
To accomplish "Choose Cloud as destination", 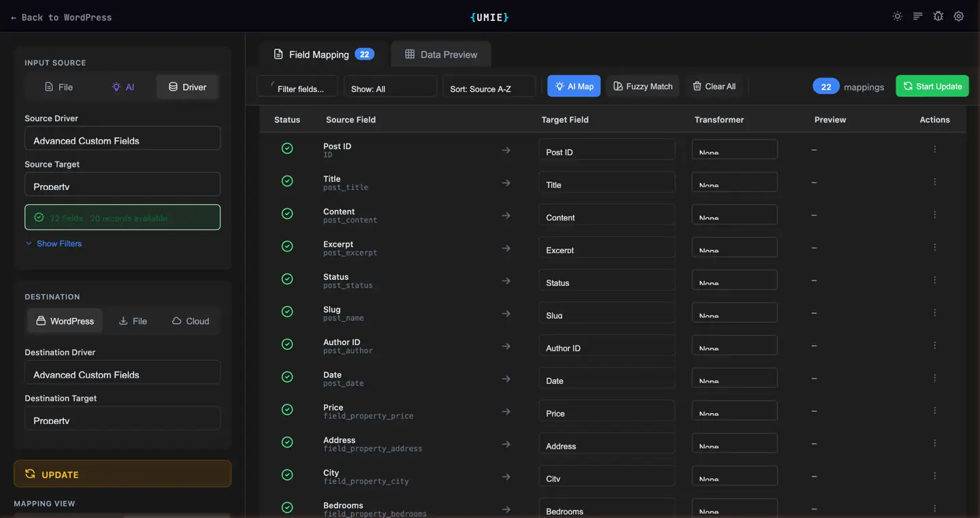I will click(x=191, y=321).
